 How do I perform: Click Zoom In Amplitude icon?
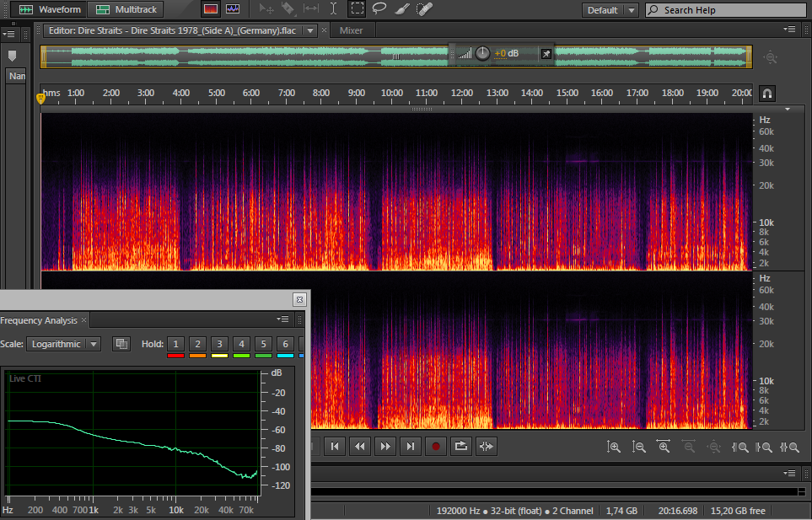(613, 447)
